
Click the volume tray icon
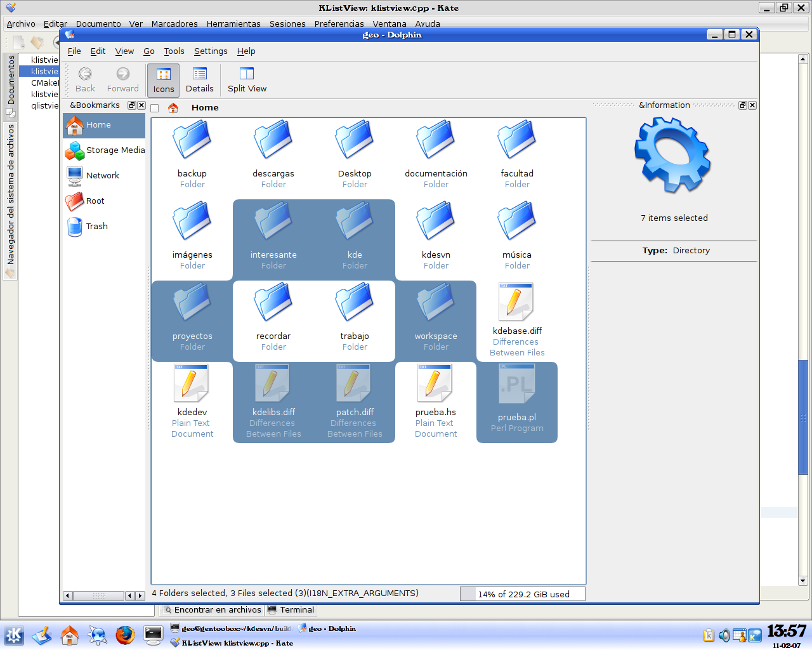(x=724, y=635)
